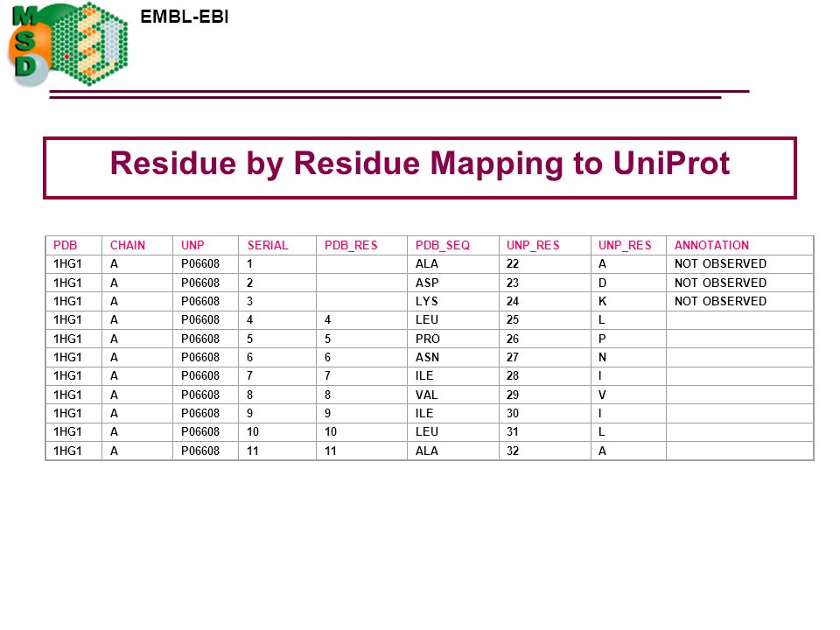Click NOT OBSERVED in the ASP row
This screenshot has height=630, width=840.
point(720,283)
